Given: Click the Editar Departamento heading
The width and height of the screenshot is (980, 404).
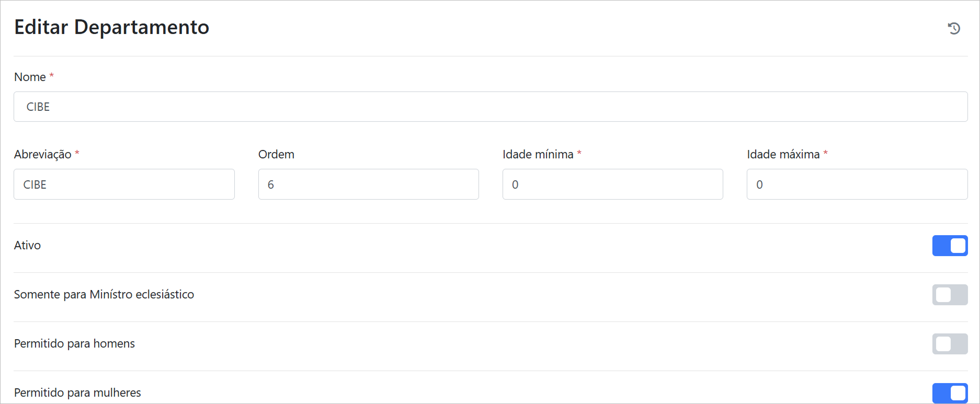Looking at the screenshot, I should 111,27.
